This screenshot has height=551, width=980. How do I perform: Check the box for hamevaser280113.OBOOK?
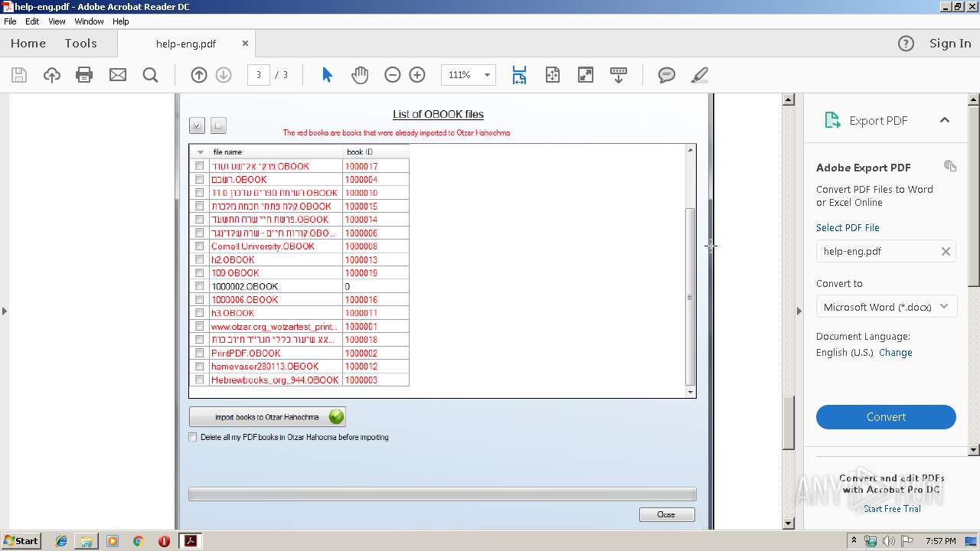pyautogui.click(x=200, y=367)
